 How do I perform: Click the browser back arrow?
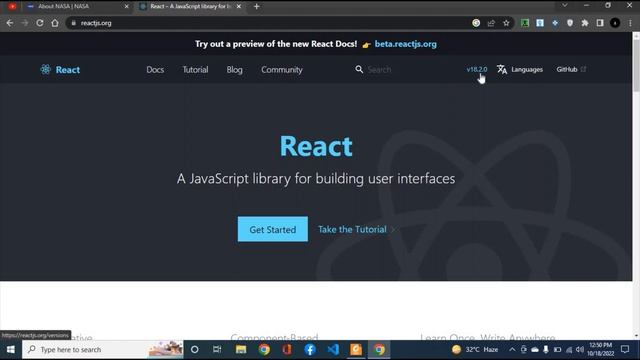tap(10, 23)
